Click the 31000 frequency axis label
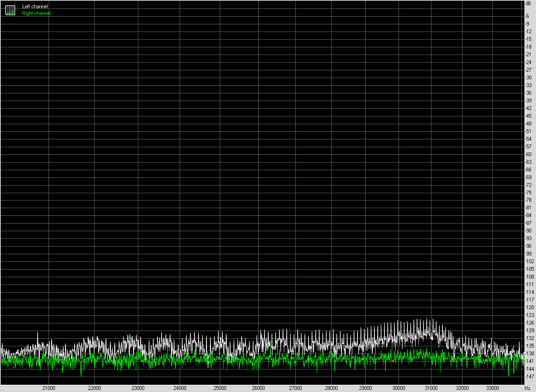Screen dimensions: 536x392 click(431, 388)
